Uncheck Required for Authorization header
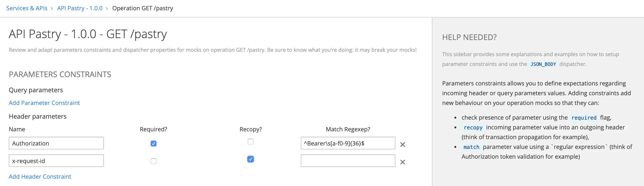The height and width of the screenshot is (186, 644). (x=154, y=144)
